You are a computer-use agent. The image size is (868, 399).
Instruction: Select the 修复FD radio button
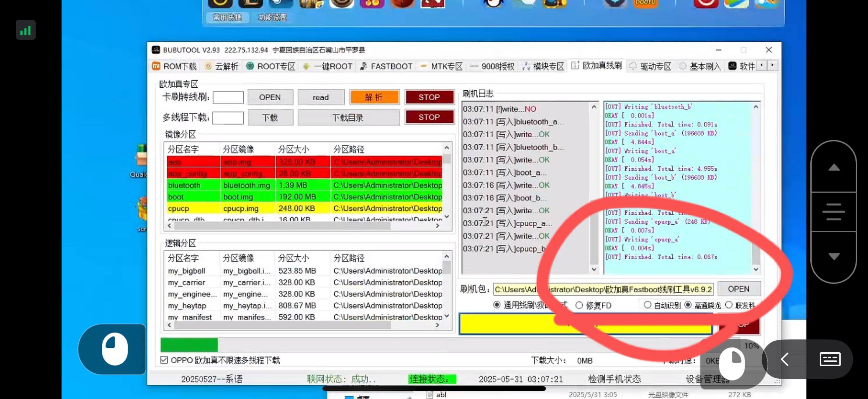click(x=579, y=305)
